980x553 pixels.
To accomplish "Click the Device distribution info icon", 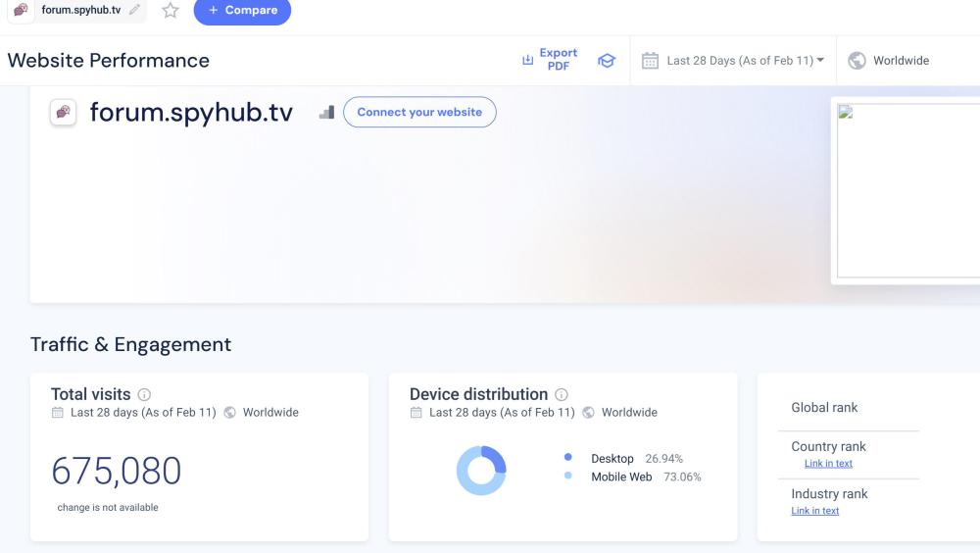I will 562,394.
